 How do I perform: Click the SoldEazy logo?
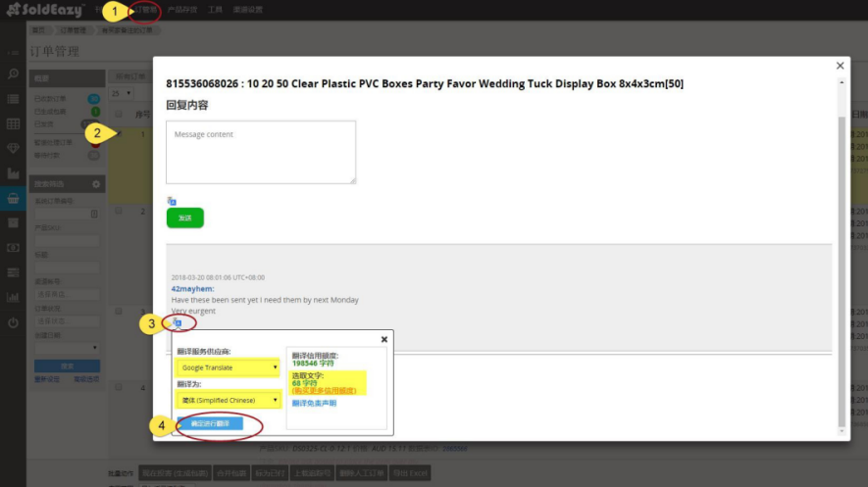45,10
